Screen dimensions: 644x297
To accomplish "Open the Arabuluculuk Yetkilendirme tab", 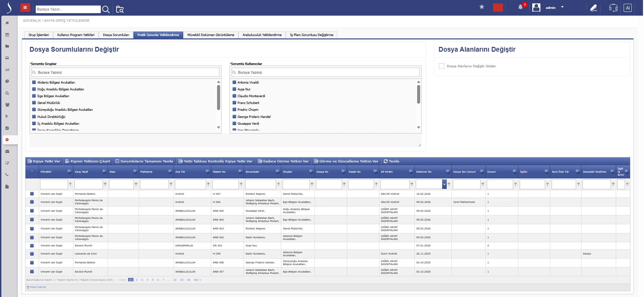I will point(262,35).
